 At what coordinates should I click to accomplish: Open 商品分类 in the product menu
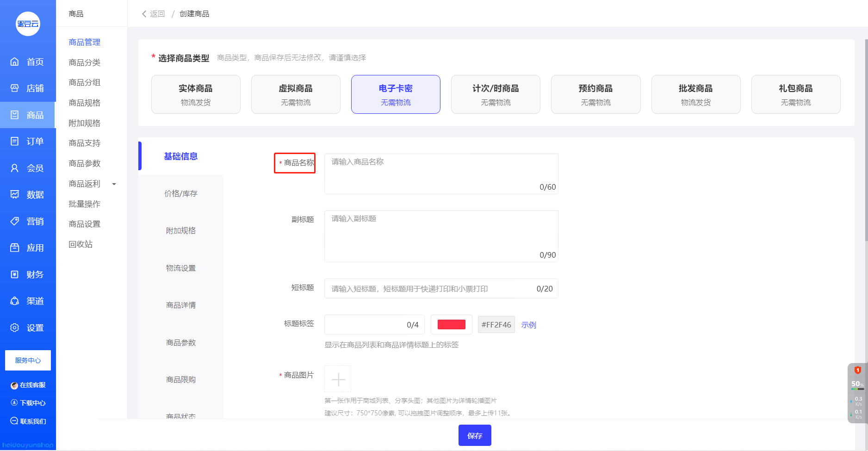84,62
